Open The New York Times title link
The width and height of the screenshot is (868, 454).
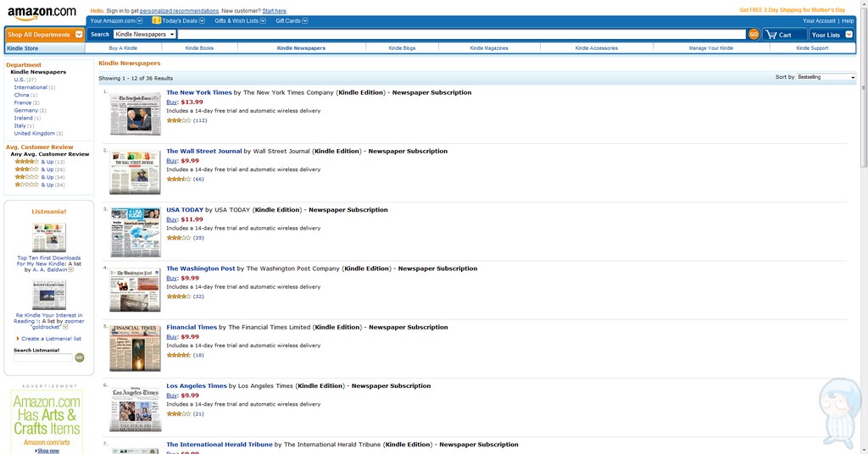199,92
